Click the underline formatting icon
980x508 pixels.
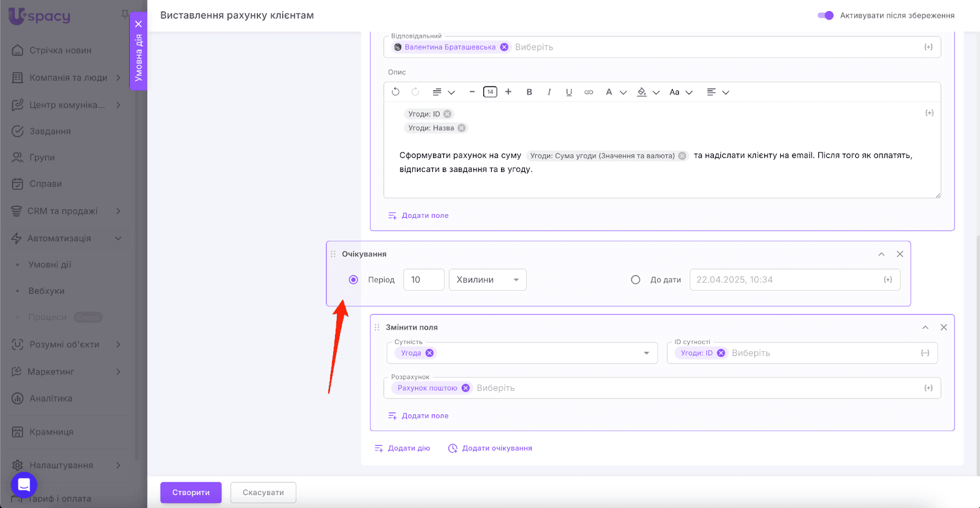[x=569, y=92]
